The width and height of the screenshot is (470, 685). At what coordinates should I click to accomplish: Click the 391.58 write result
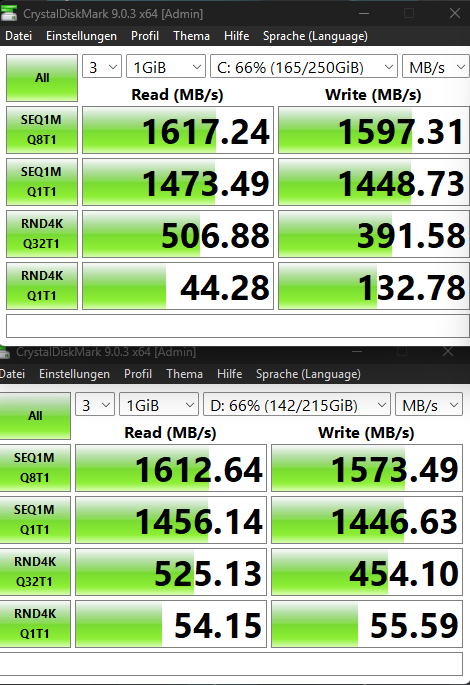374,234
